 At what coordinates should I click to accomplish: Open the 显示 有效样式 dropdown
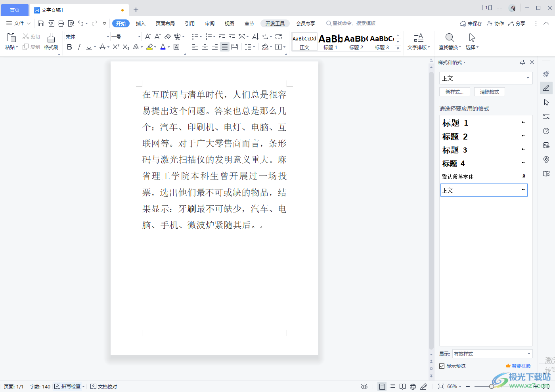[x=492, y=354]
